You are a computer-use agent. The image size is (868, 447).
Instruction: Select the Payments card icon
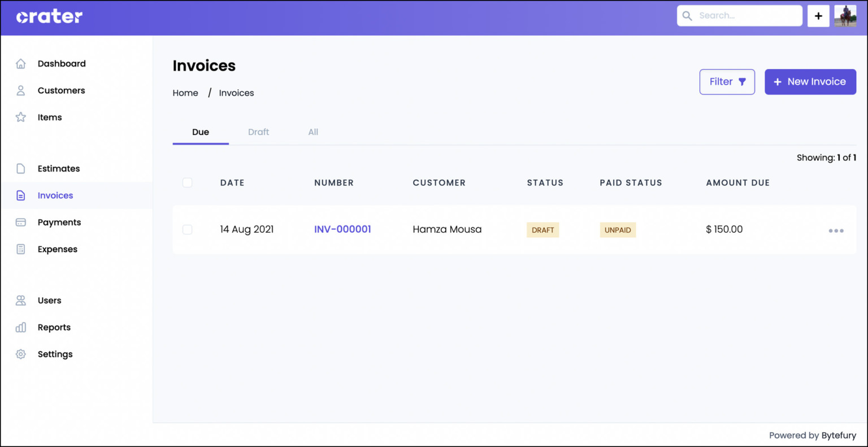click(20, 222)
